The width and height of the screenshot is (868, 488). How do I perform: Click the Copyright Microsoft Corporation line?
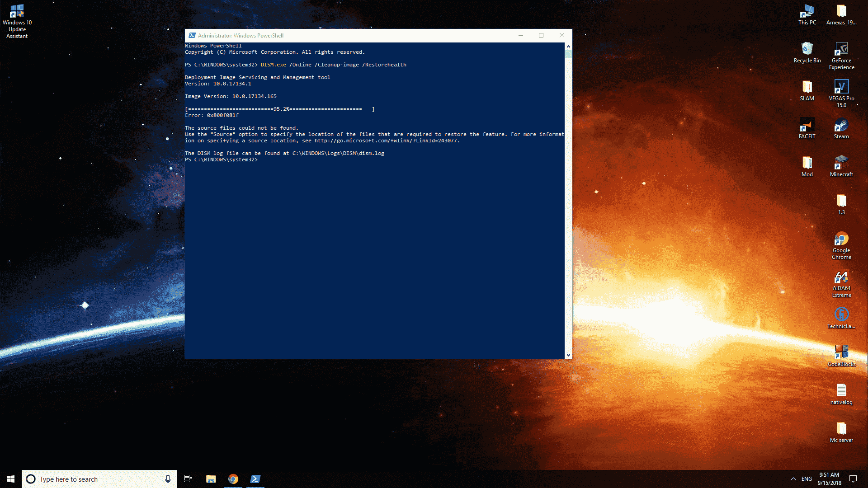pyautogui.click(x=274, y=52)
